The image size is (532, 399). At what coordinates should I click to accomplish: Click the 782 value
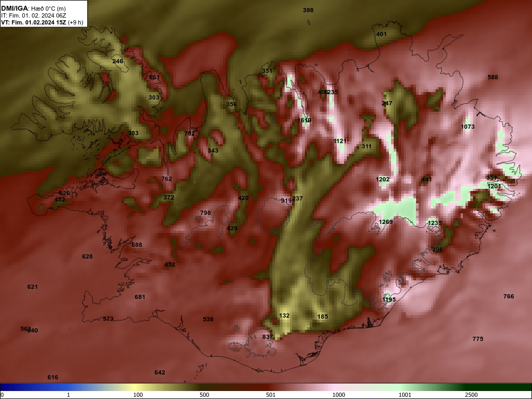tap(189, 134)
